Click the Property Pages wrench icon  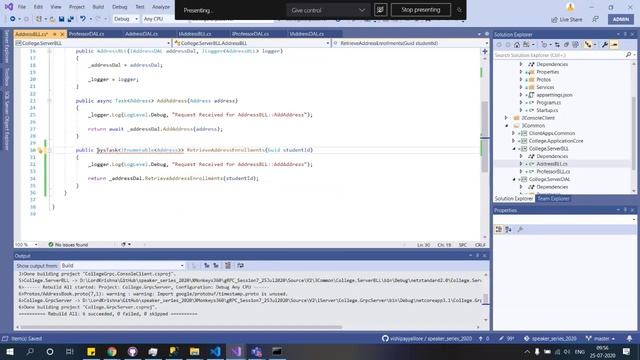[x=520, y=229]
